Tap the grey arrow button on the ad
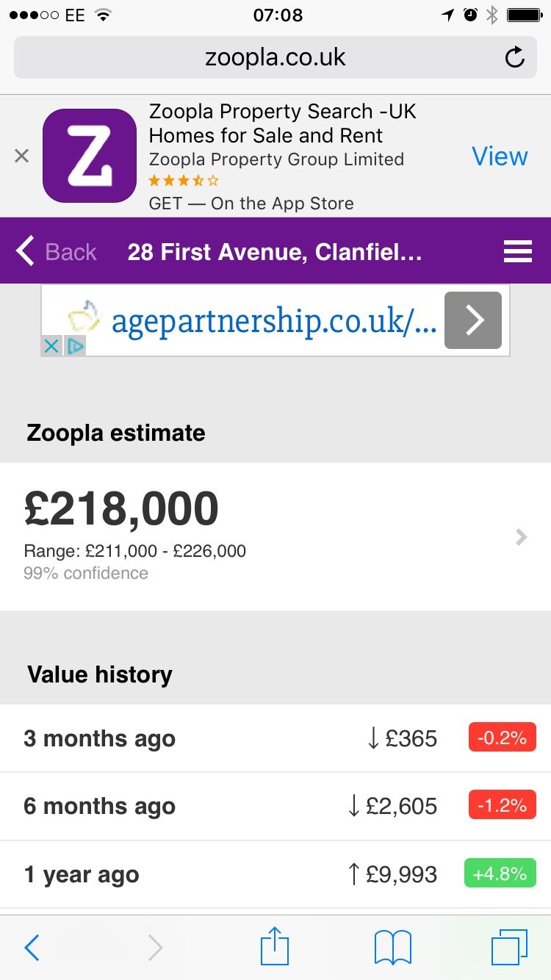The image size is (551, 980). tap(473, 320)
